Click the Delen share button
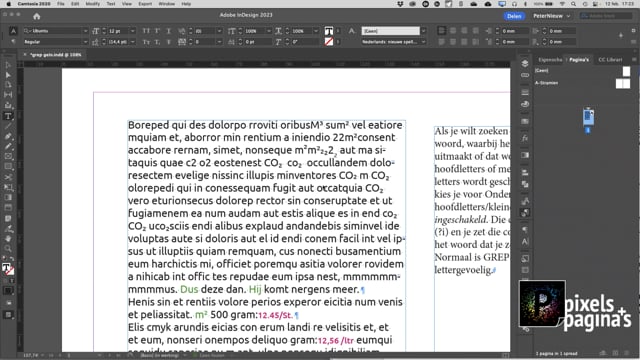Image resolution: width=640 pixels, height=360 pixels. click(514, 16)
